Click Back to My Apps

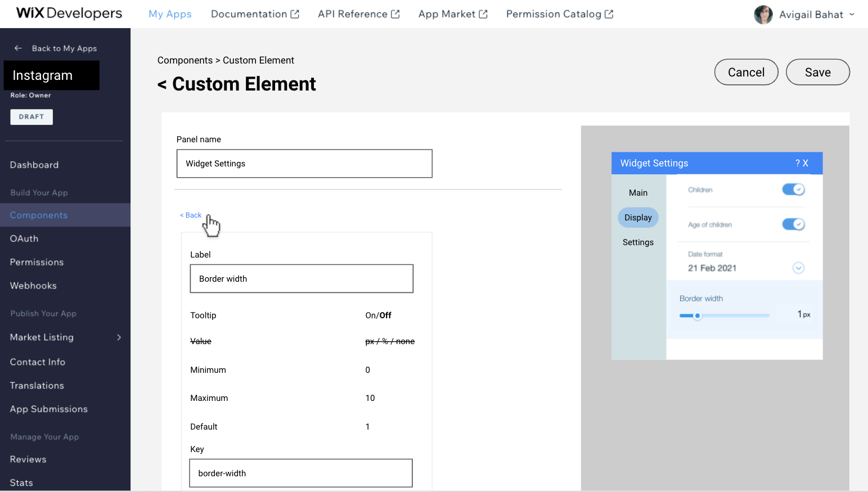click(64, 48)
